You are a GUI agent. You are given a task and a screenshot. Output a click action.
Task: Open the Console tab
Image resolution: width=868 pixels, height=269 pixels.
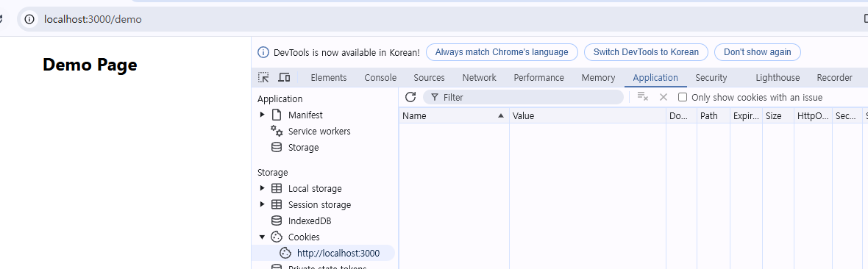[380, 77]
